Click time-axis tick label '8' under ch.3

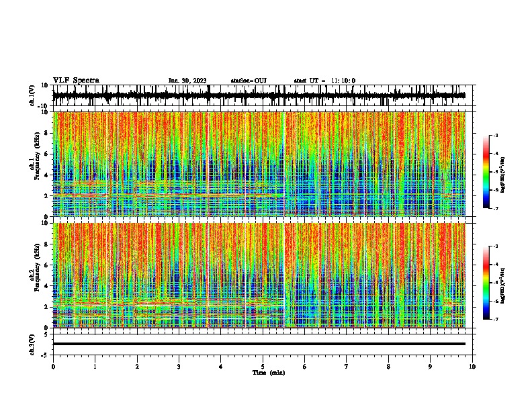(388, 367)
